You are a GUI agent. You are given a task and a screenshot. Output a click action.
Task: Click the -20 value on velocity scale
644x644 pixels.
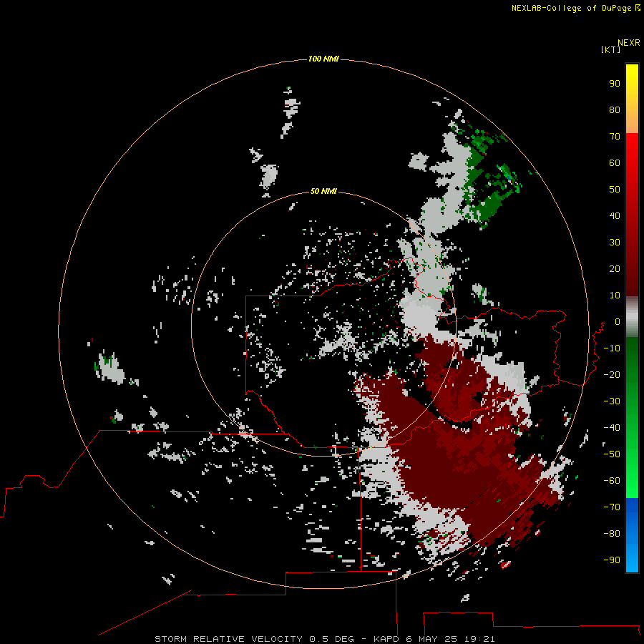[x=612, y=375]
